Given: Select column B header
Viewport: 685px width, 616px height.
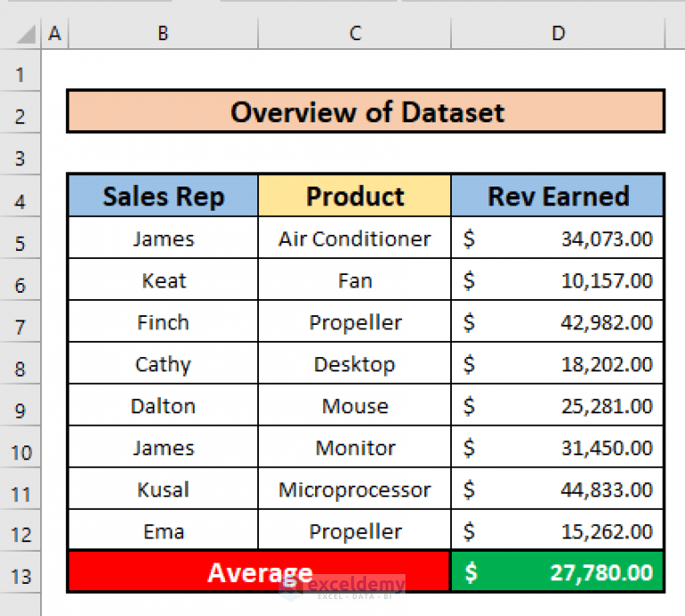Looking at the screenshot, I should pos(163,33).
